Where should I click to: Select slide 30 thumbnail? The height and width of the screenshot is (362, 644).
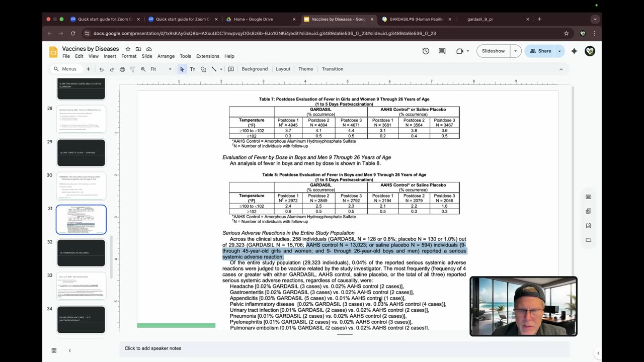point(81,186)
